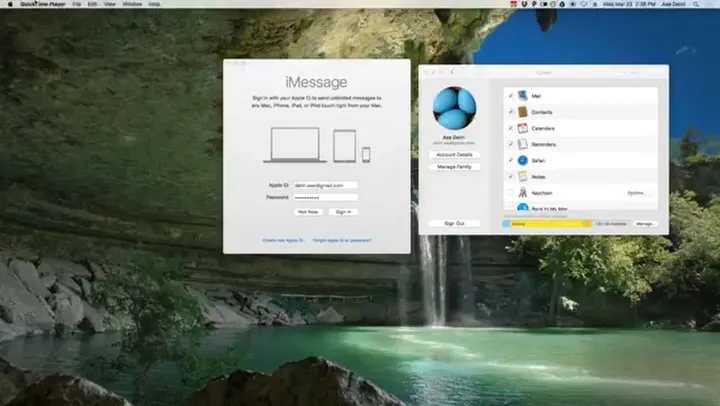Uncheck the Contacts checkbox

(x=511, y=112)
